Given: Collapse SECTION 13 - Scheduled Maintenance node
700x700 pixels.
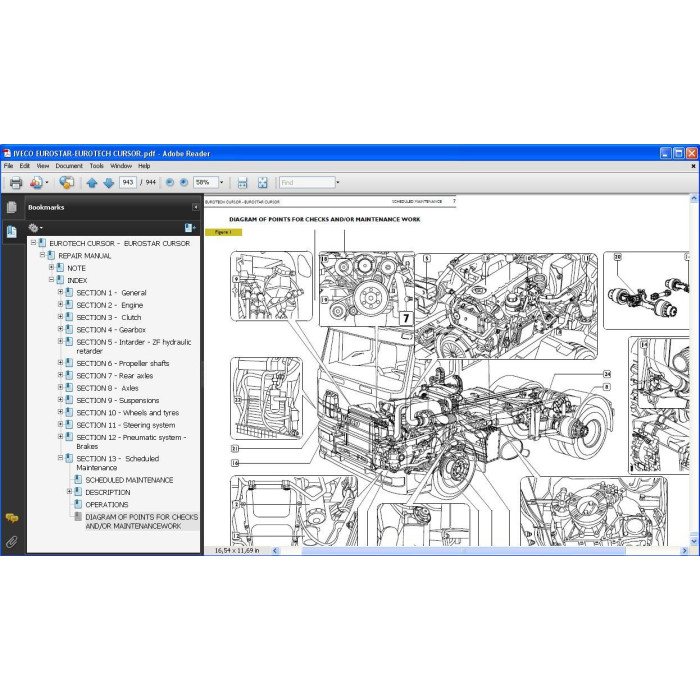Looking at the screenshot, I should 60,458.
